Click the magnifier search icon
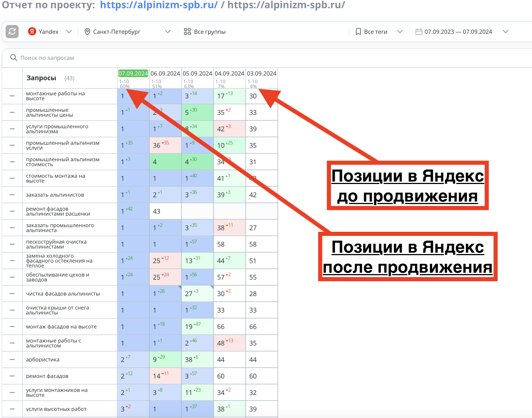 [13, 57]
